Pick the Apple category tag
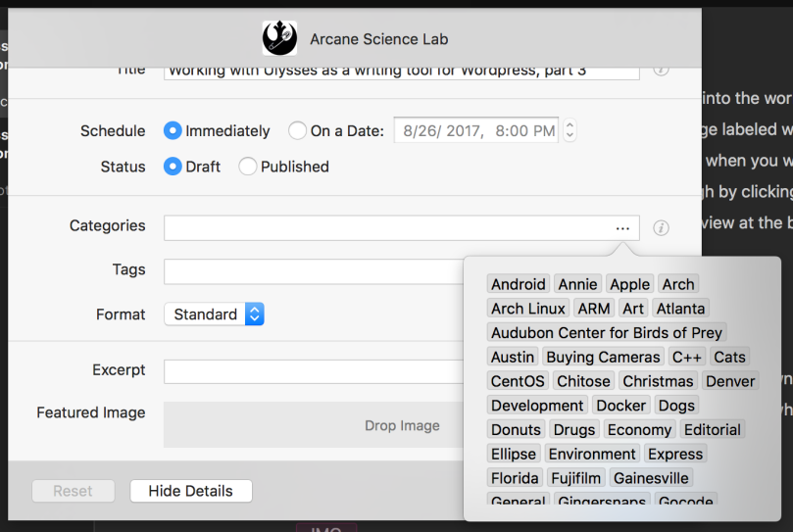The width and height of the screenshot is (793, 532). [x=629, y=284]
